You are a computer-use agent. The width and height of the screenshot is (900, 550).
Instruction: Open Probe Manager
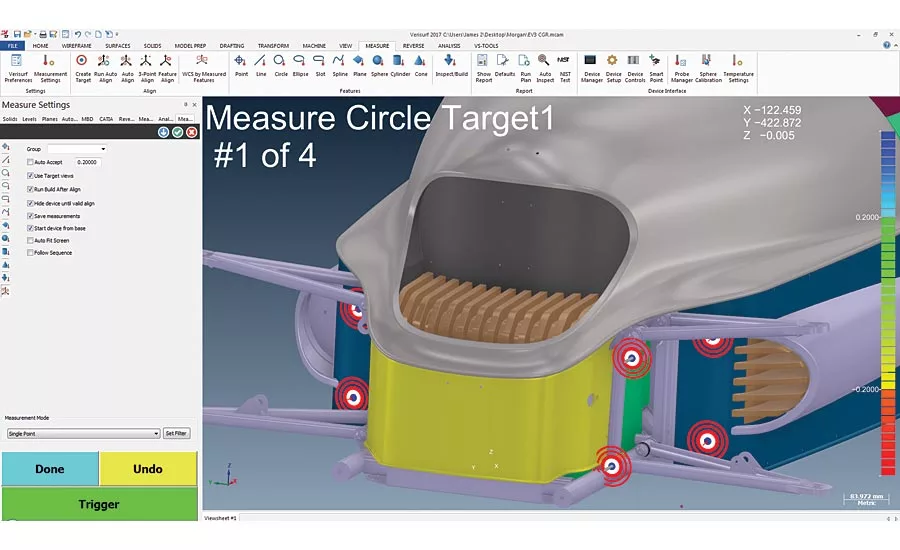click(681, 69)
